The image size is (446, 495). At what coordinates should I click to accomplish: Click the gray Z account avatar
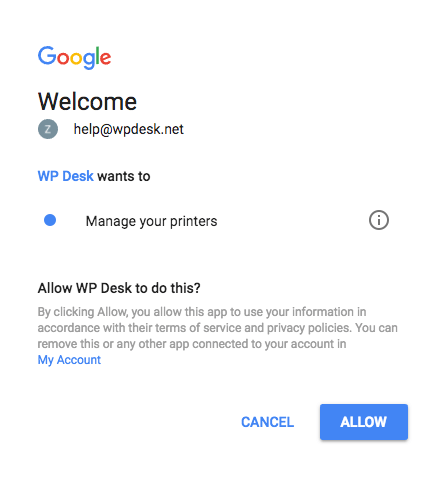coord(48,129)
